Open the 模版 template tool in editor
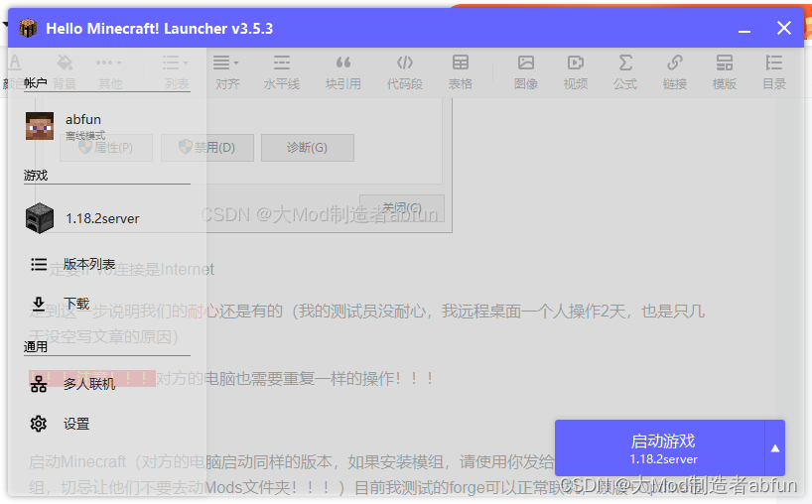 pos(724,72)
